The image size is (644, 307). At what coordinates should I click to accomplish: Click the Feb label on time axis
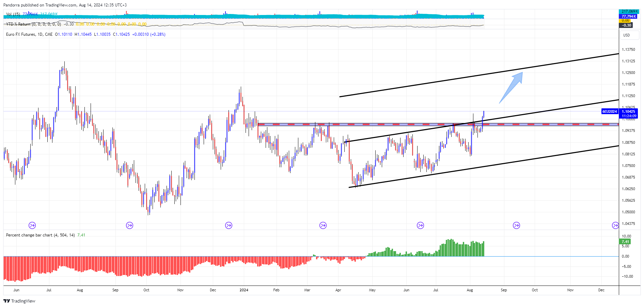click(x=276, y=290)
